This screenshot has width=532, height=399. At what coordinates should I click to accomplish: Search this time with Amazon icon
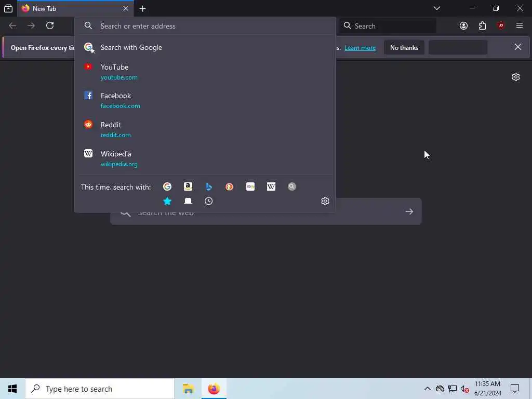click(188, 187)
